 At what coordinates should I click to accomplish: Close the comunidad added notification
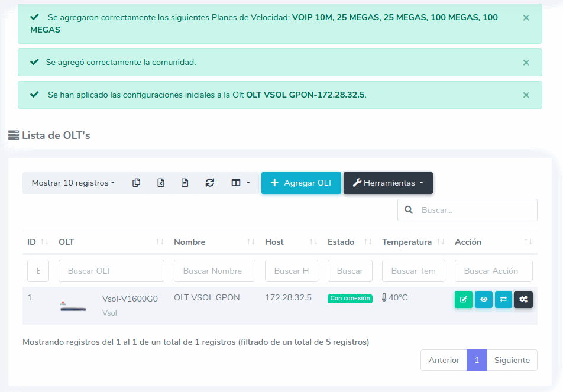click(x=526, y=62)
